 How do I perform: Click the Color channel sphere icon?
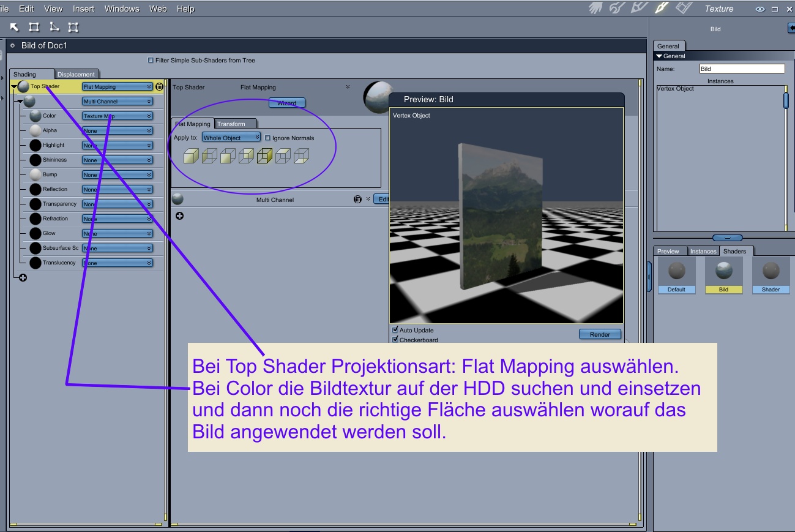35,116
